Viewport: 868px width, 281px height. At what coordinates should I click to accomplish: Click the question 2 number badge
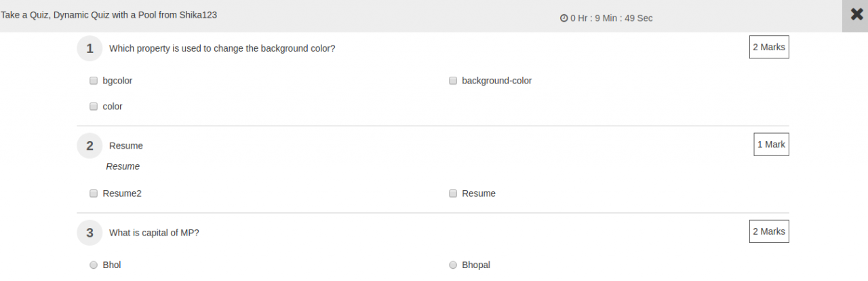click(90, 145)
